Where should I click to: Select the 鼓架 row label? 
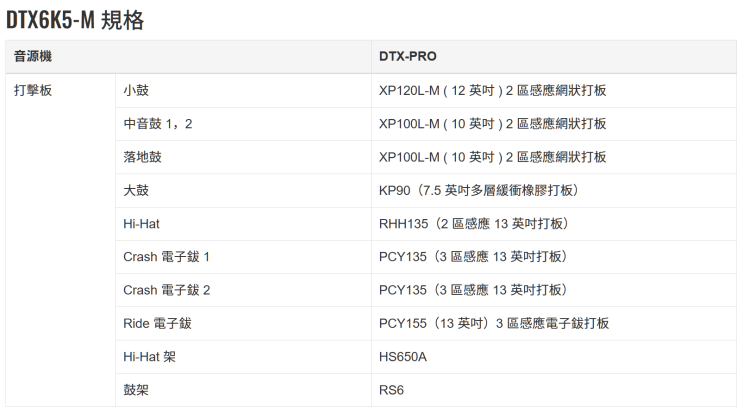pyautogui.click(x=136, y=390)
